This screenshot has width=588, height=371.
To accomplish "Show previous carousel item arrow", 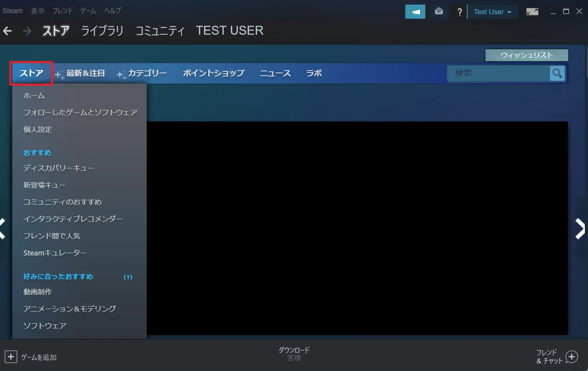I will [2, 229].
